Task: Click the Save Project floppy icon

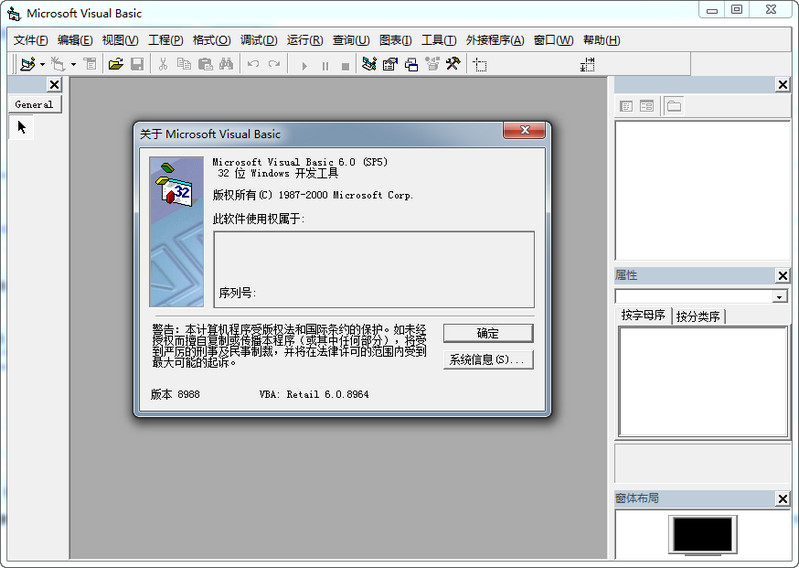Action: point(137,64)
